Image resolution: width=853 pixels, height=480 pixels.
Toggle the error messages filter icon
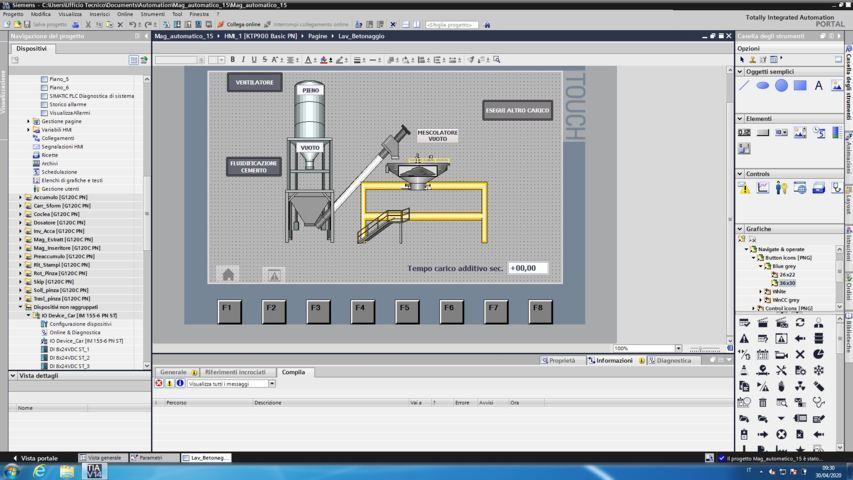coord(159,383)
